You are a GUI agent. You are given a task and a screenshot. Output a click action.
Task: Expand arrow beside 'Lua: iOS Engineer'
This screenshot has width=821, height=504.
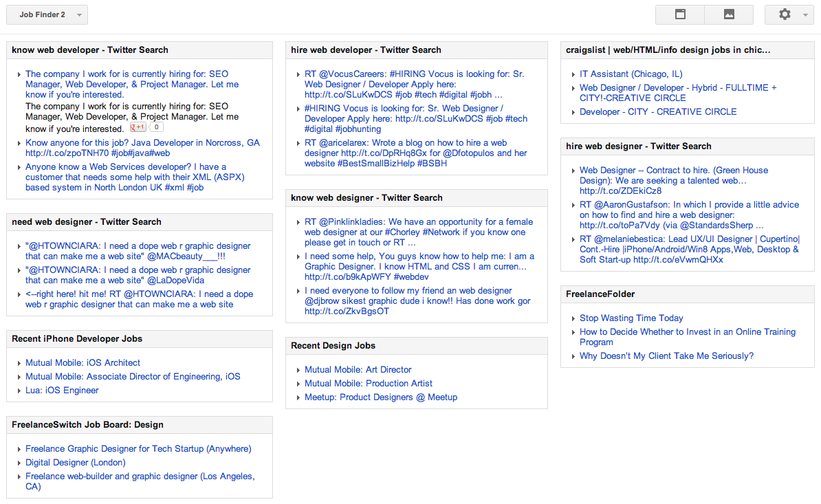coord(19,391)
